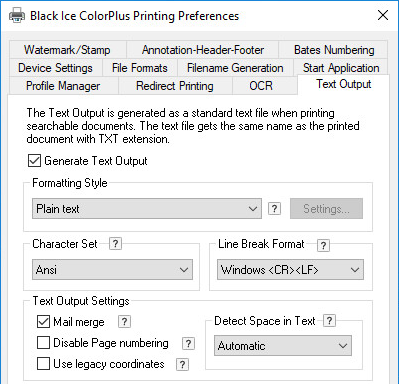This screenshot has height=384, width=399.
Task: Open the Character Set help icon
Action: [115, 244]
